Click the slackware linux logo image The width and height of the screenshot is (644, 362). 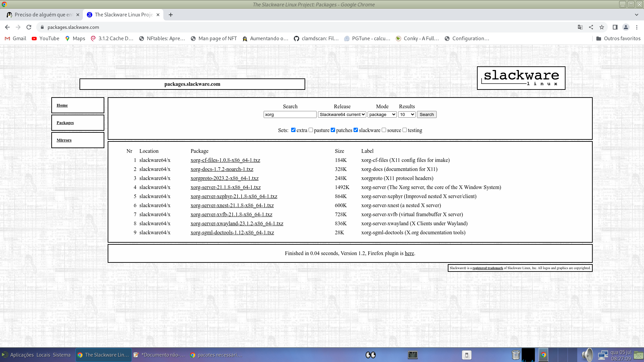[521, 78]
